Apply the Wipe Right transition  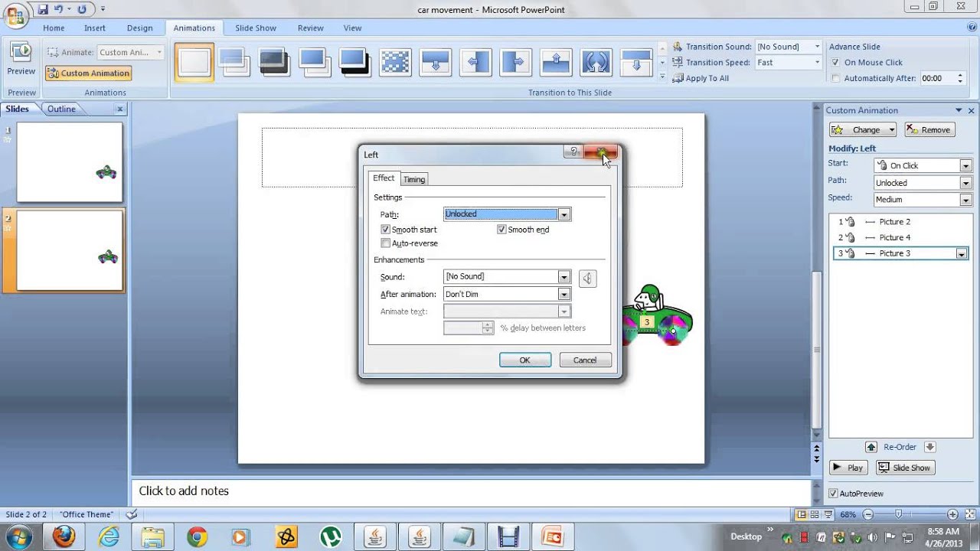(x=515, y=62)
